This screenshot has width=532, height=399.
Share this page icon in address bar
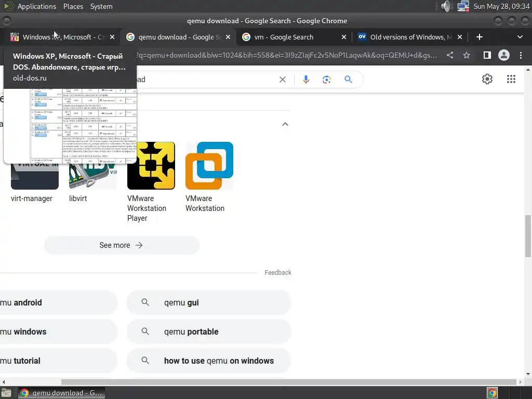click(x=450, y=55)
